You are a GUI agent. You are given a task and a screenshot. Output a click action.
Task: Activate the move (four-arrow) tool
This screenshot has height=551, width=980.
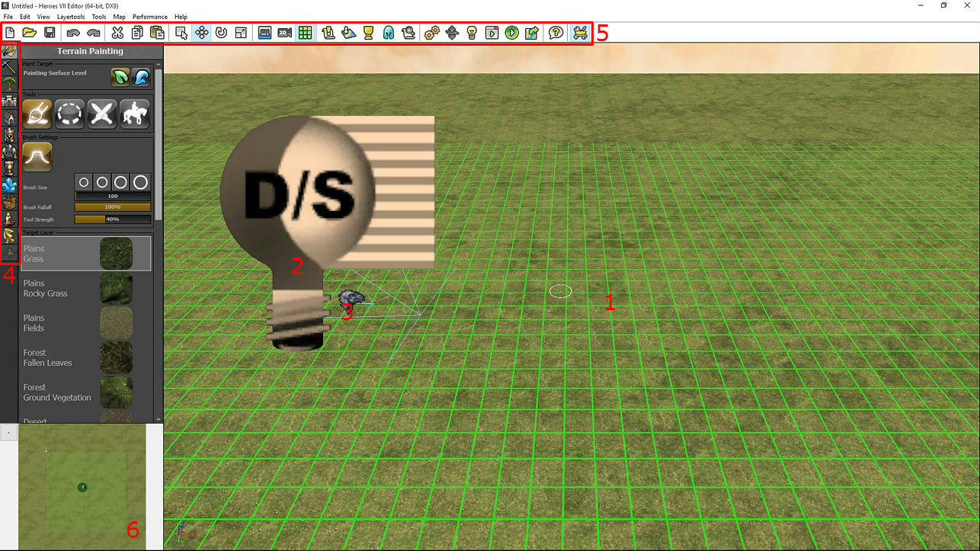[201, 33]
